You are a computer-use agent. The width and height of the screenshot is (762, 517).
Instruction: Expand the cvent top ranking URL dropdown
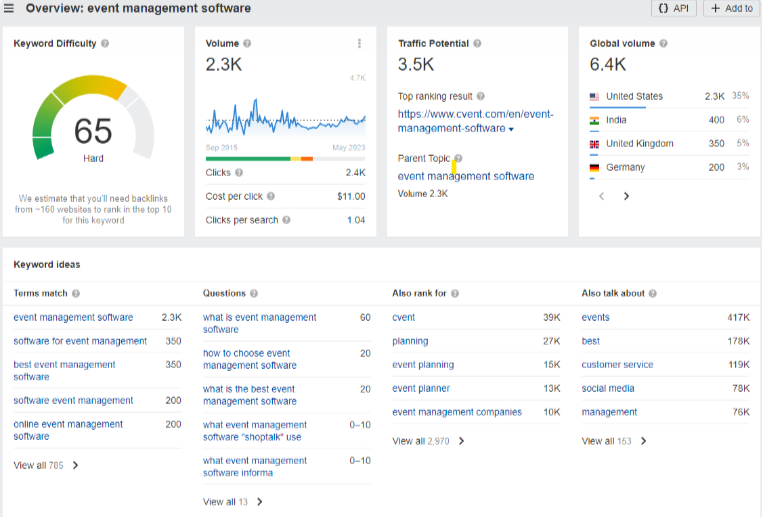point(511,129)
